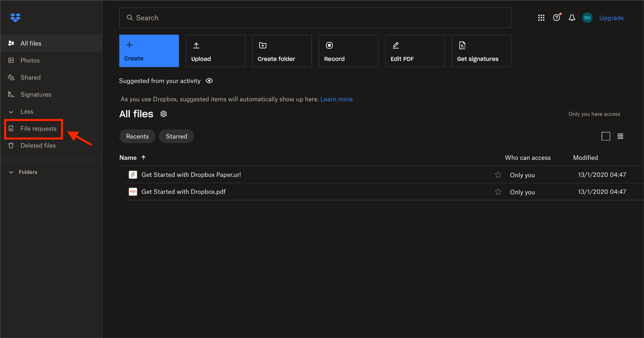
Task: Toggle Name column sort arrow
Action: [143, 158]
